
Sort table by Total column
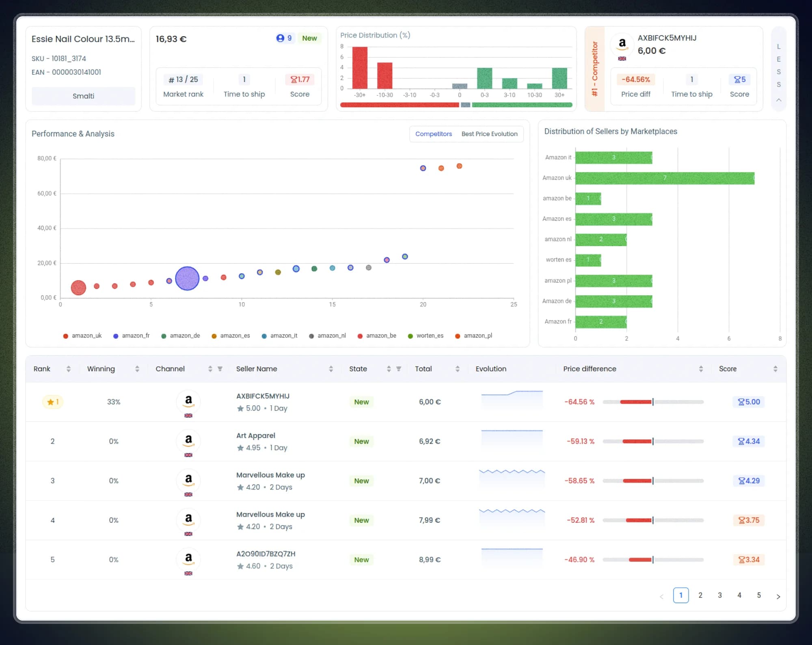pyautogui.click(x=458, y=369)
